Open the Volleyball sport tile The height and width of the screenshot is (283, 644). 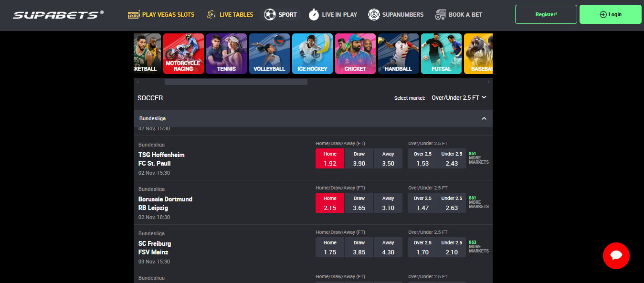[269, 53]
